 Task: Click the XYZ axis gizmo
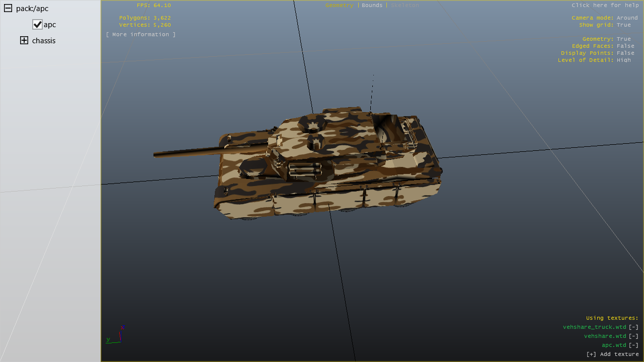point(115,335)
